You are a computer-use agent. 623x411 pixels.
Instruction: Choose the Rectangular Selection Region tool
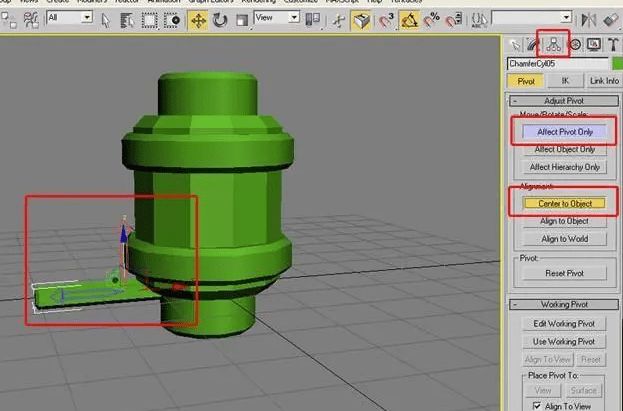150,20
